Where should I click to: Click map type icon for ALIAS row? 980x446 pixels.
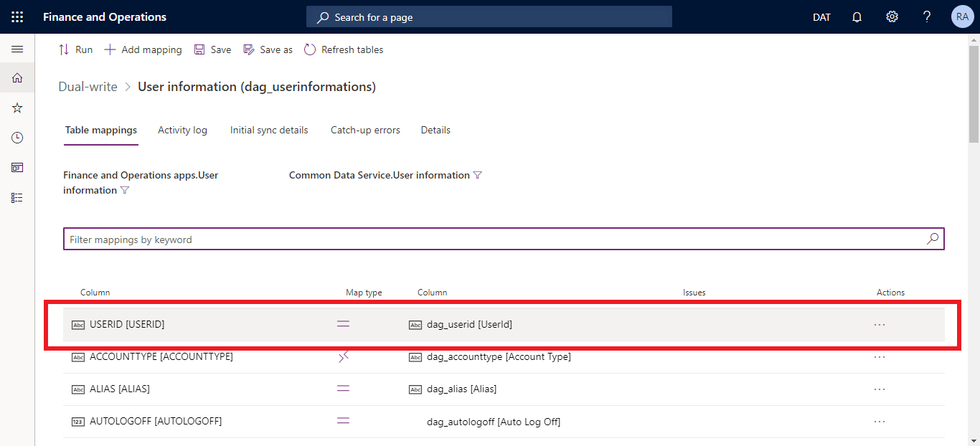point(344,389)
